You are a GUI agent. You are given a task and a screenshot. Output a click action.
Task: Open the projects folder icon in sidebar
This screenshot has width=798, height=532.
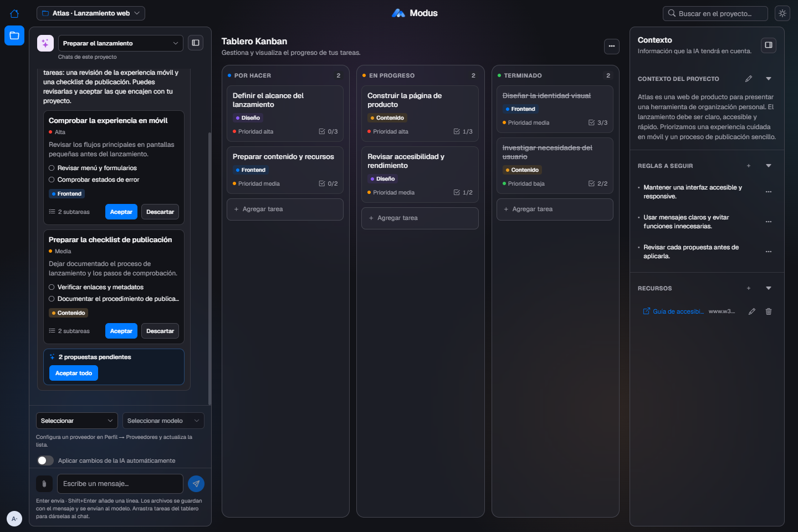pos(14,35)
